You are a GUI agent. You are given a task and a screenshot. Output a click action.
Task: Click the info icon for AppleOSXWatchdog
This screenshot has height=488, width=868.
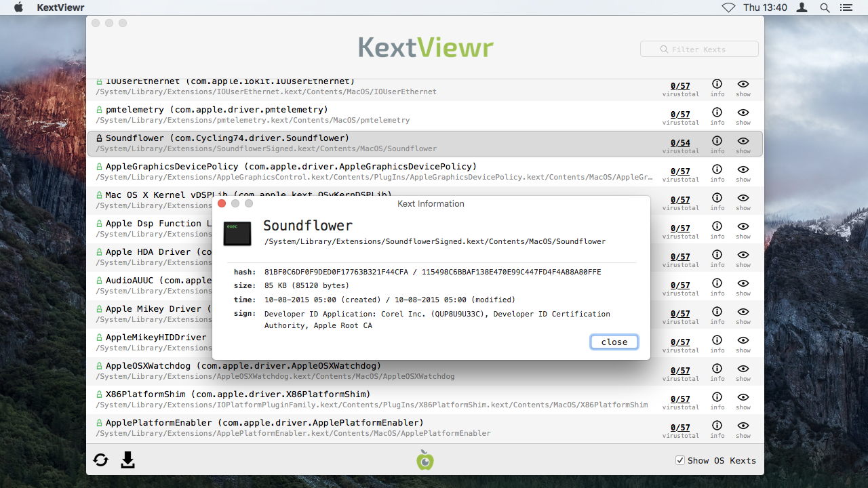click(x=717, y=369)
